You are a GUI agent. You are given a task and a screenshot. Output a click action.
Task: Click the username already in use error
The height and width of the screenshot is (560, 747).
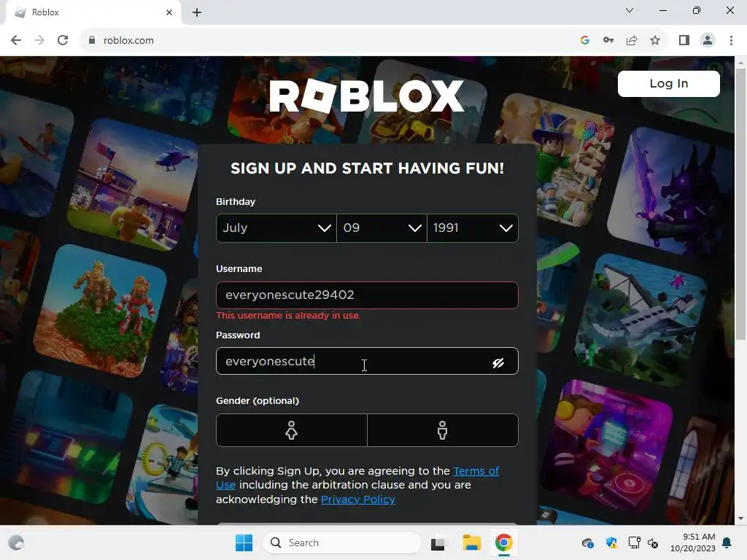[288, 316]
